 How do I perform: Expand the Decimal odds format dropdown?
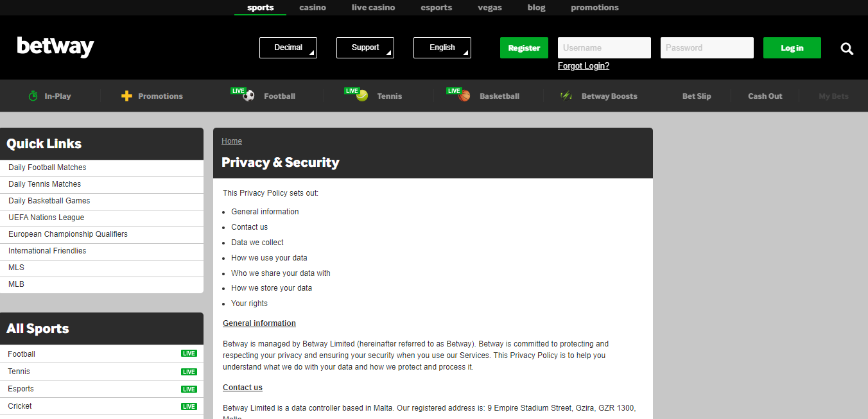tap(288, 47)
